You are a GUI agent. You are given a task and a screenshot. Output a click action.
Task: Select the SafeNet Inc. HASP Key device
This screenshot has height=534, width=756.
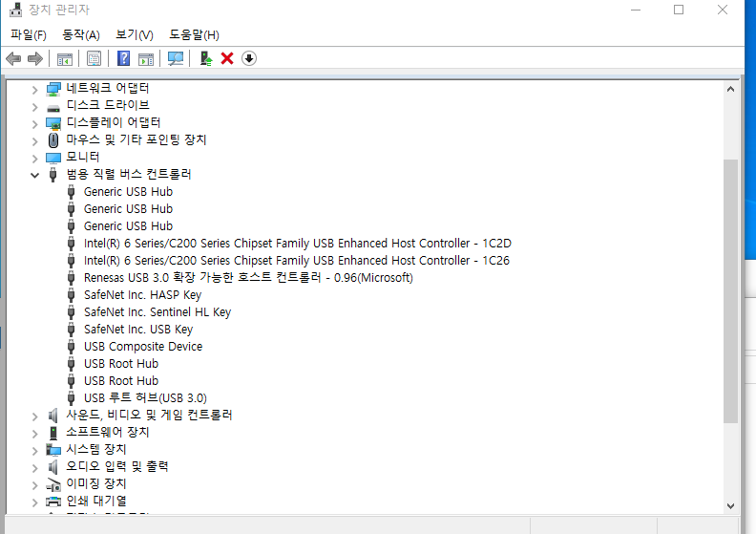(x=142, y=295)
